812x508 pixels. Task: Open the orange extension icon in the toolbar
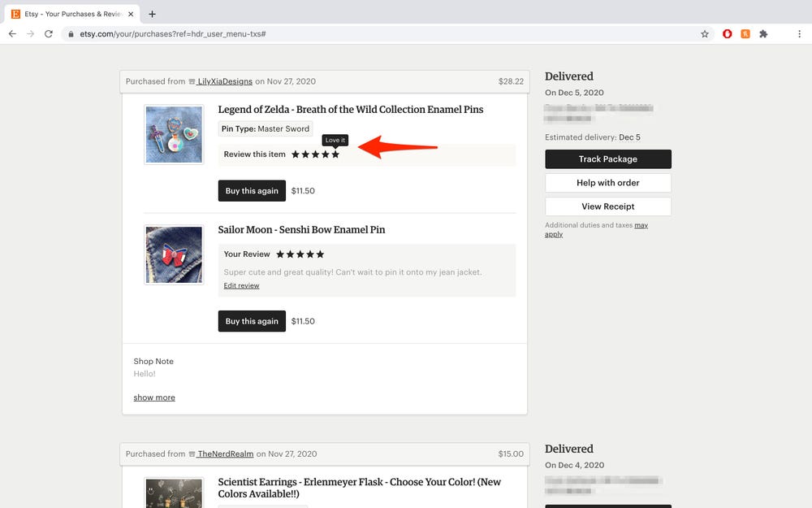point(745,33)
